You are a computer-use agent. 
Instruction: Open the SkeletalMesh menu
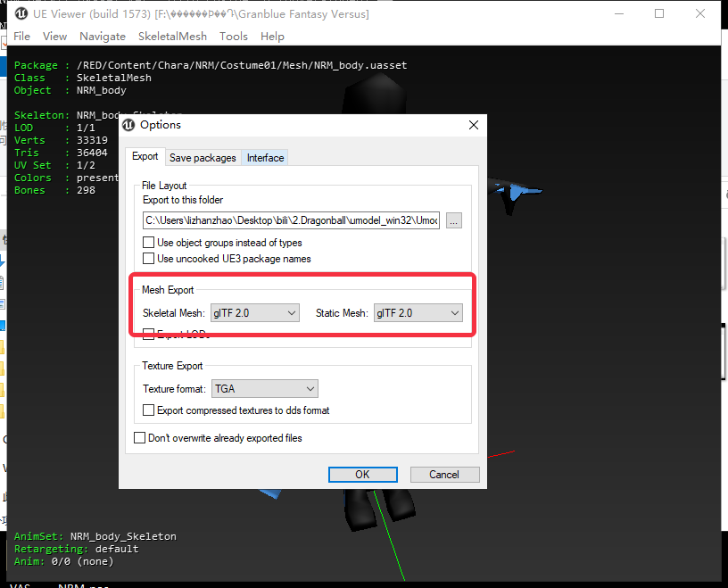pyautogui.click(x=173, y=37)
